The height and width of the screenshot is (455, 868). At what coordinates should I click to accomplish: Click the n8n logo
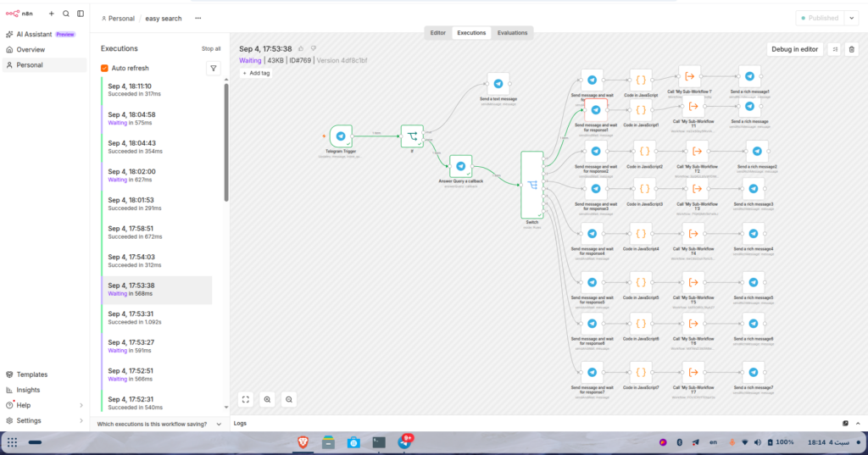point(19,14)
